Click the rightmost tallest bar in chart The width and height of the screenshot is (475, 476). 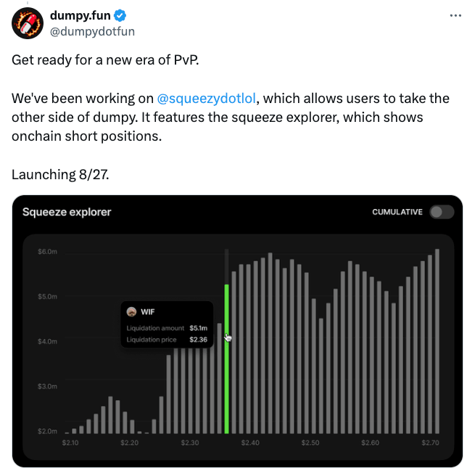437,341
